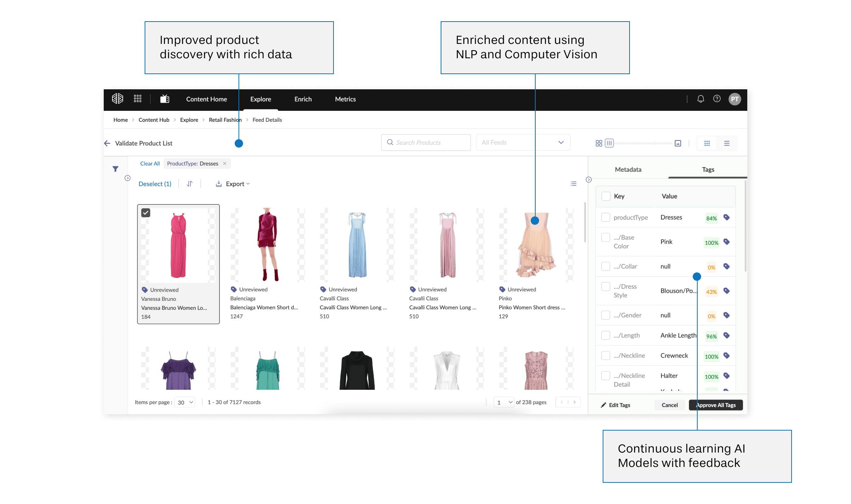
Task: Click the sort order arrows icon
Action: tap(190, 184)
